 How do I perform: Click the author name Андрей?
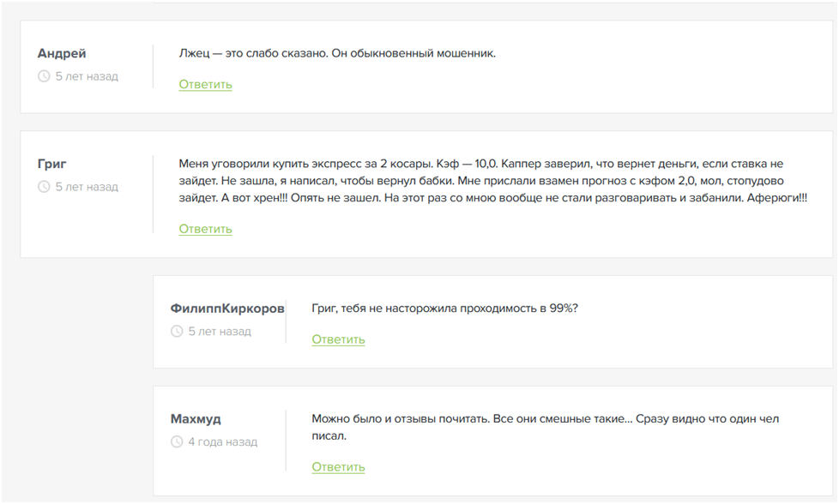[x=63, y=53]
